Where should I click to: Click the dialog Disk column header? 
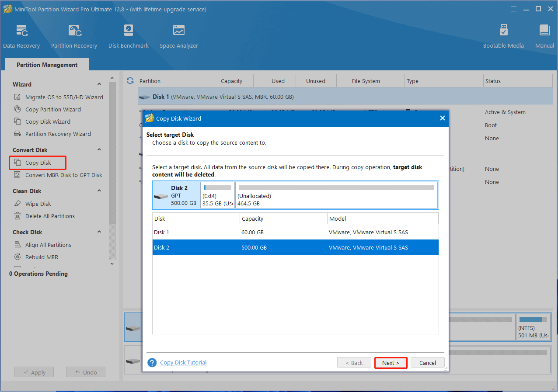click(x=196, y=219)
